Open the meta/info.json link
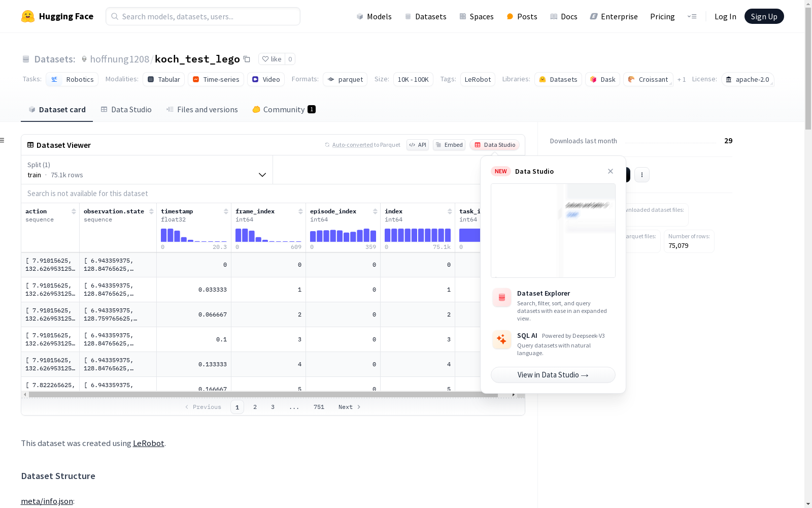This screenshot has height=508, width=812. coord(47,501)
